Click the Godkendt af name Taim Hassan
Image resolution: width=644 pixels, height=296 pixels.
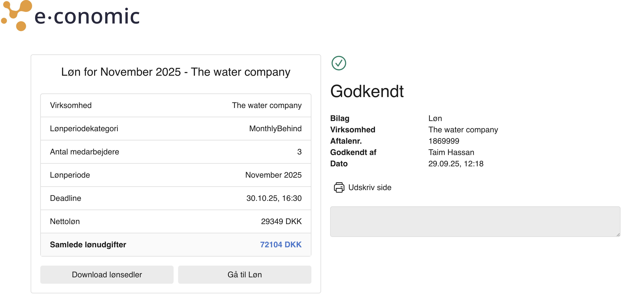click(x=451, y=152)
